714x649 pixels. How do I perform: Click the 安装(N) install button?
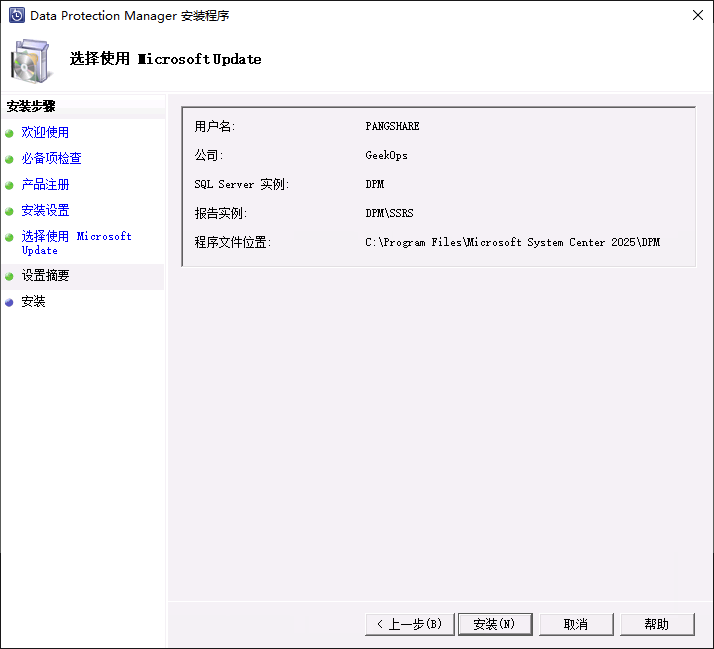(495, 624)
